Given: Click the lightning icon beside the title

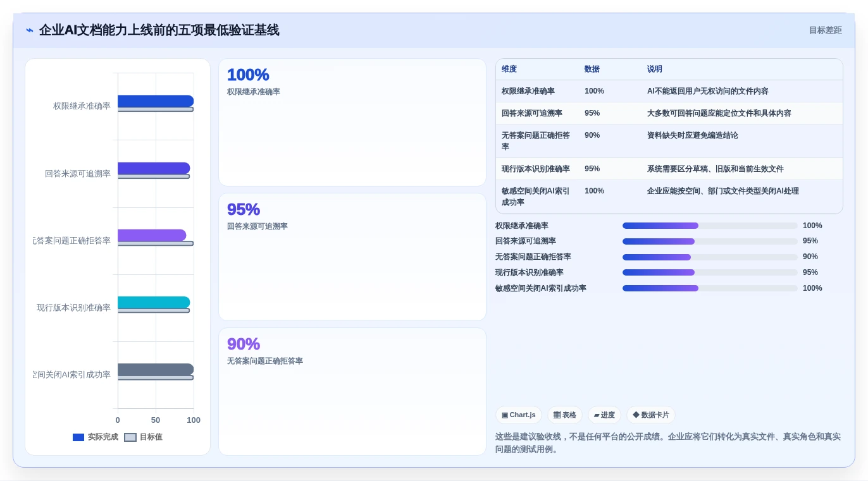Looking at the screenshot, I should click(30, 30).
